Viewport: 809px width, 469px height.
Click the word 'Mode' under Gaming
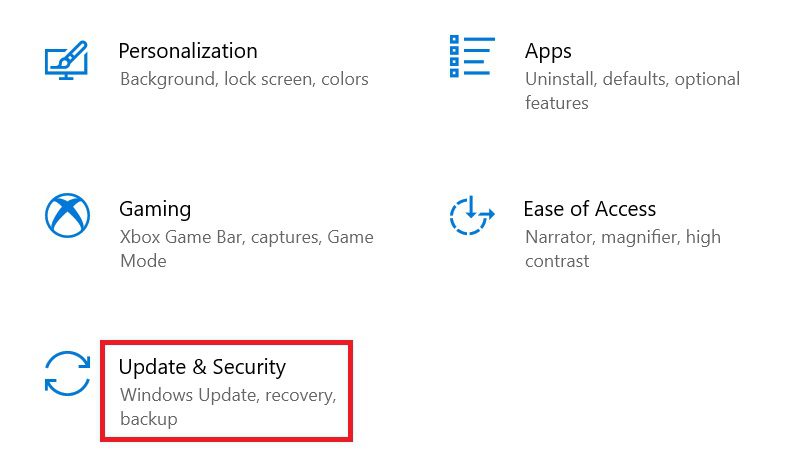tap(143, 261)
